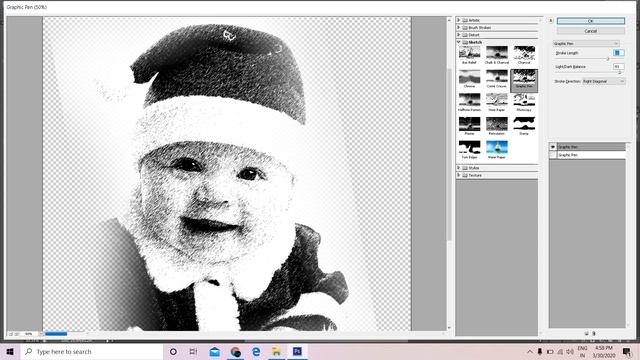
Task: Collapse the Sketch filter folder
Action: pyautogui.click(x=459, y=42)
